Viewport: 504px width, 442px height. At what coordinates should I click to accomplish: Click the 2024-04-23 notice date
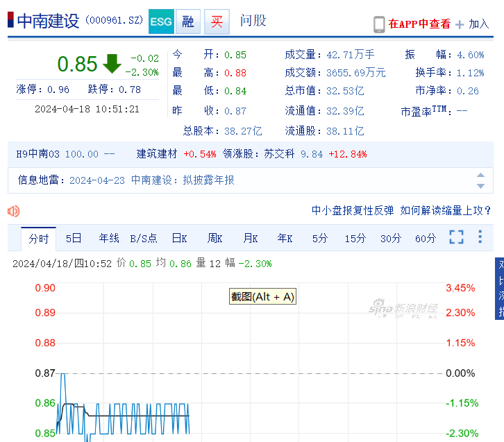tap(97, 180)
